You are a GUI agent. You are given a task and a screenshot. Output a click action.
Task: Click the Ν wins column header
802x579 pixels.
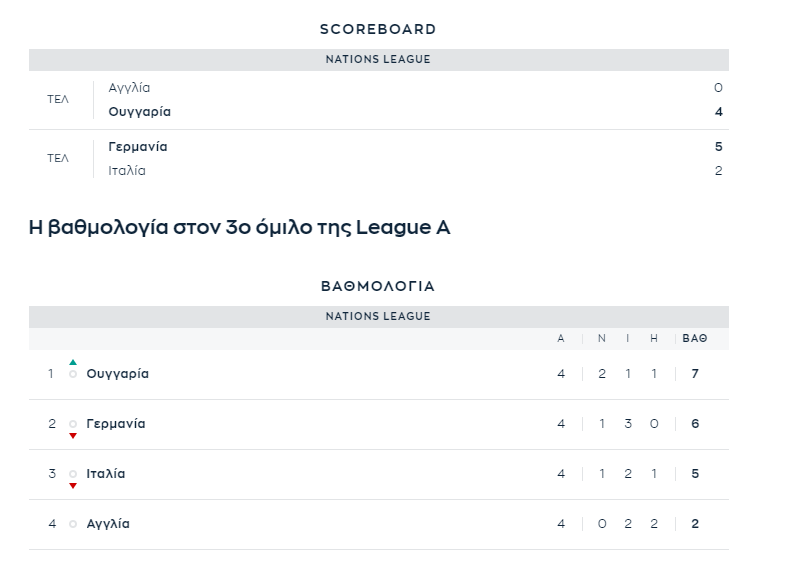[x=602, y=339]
